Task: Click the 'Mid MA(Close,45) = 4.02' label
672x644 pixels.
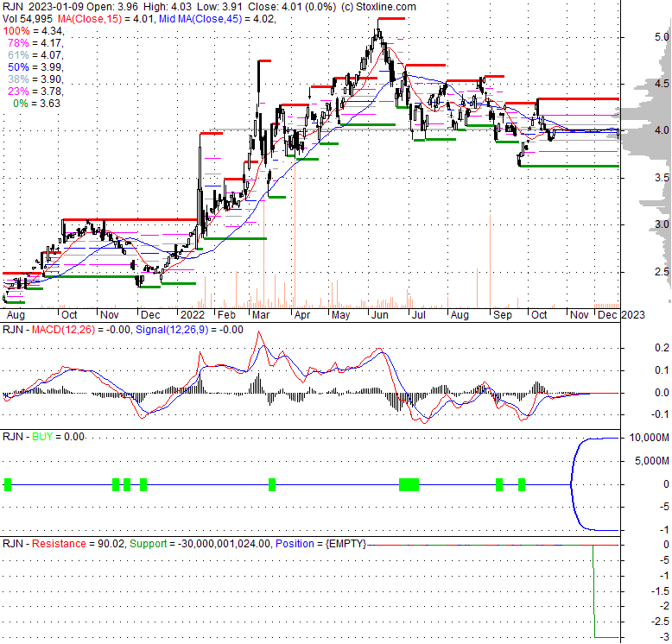Action: point(217,19)
